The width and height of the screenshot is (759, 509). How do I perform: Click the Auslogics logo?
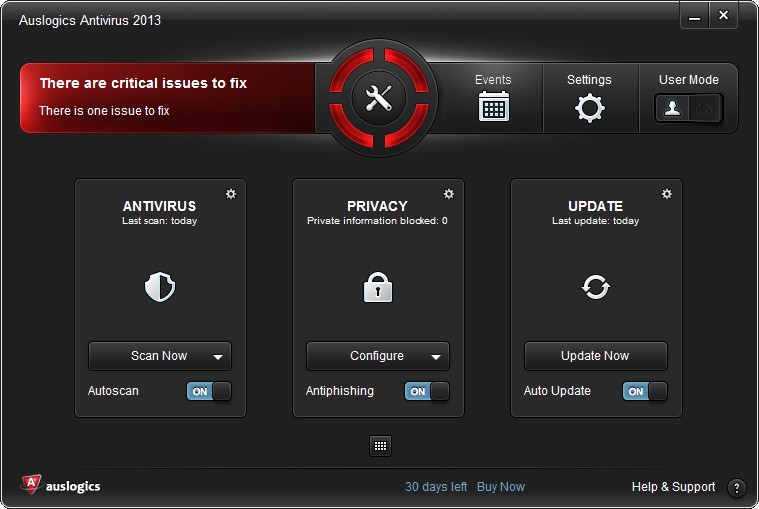[61, 485]
